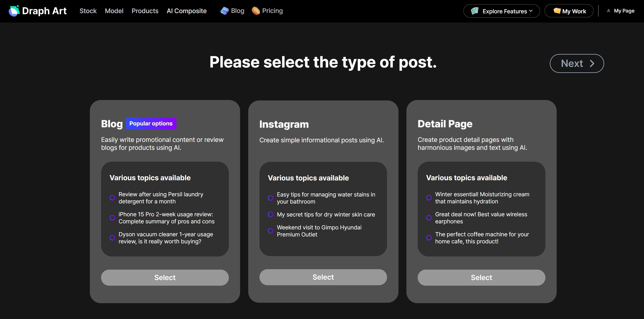Open the Stock menu item

pos(88,11)
